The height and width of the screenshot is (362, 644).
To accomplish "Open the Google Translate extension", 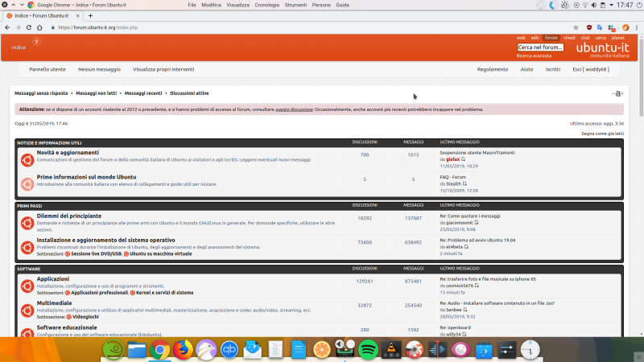I will tap(600, 27).
